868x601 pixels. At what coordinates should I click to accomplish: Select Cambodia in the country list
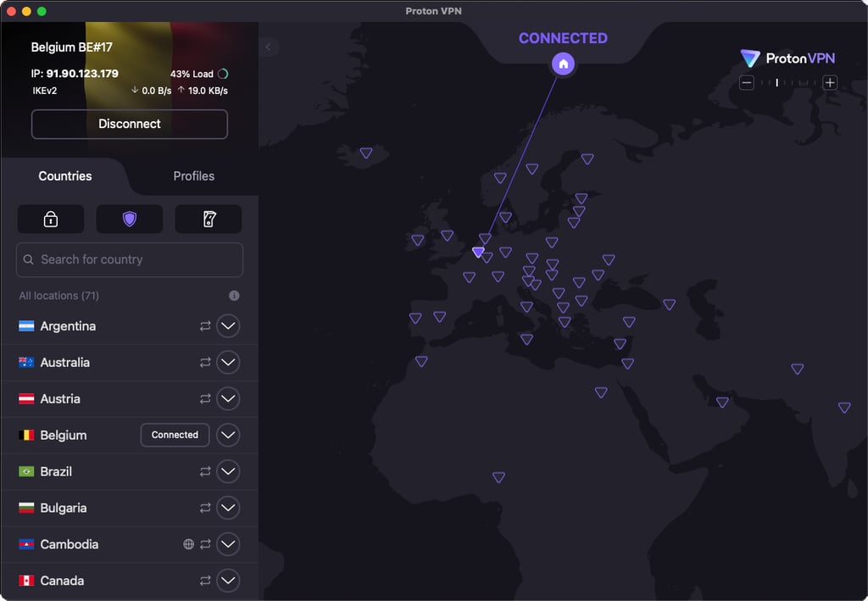130,544
